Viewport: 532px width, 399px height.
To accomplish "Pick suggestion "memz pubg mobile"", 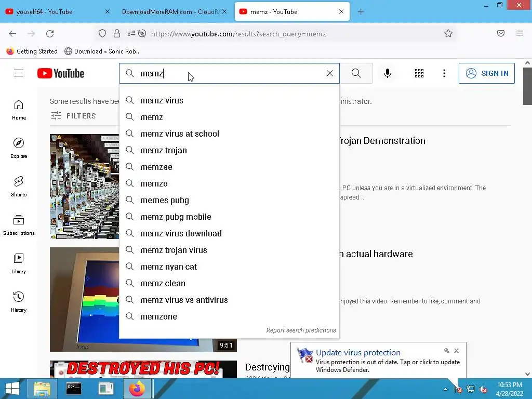I will (x=229, y=217).
